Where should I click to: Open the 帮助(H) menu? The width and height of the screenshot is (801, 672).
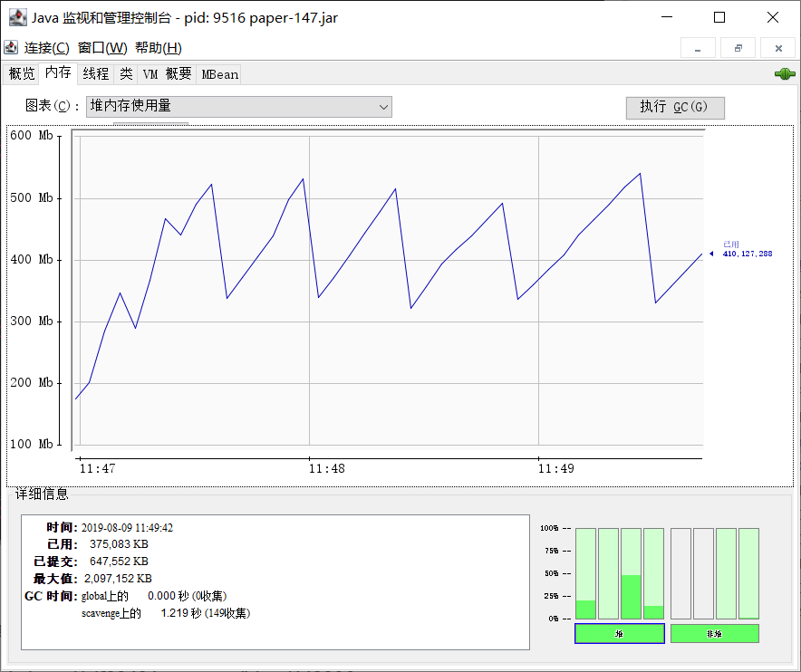[x=159, y=48]
